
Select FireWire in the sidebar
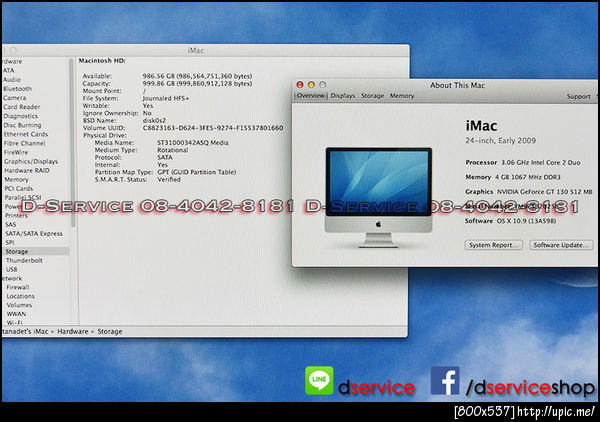point(16,152)
